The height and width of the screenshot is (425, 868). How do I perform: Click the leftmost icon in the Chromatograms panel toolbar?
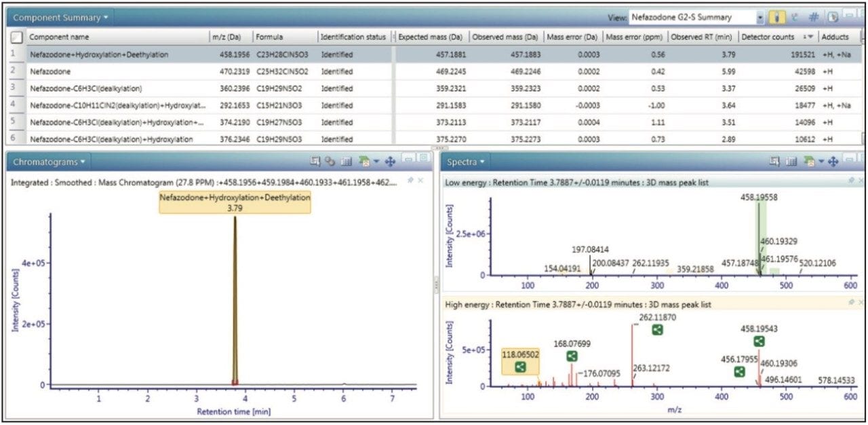point(315,162)
